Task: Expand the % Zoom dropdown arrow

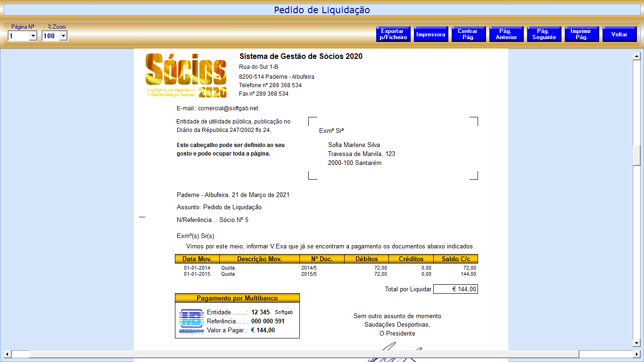Action: tap(63, 36)
